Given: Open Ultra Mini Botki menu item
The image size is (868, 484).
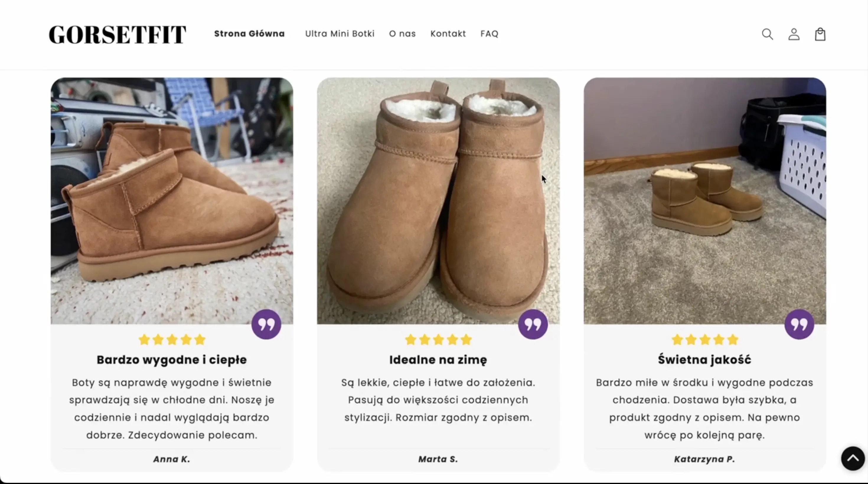Looking at the screenshot, I should pyautogui.click(x=340, y=34).
